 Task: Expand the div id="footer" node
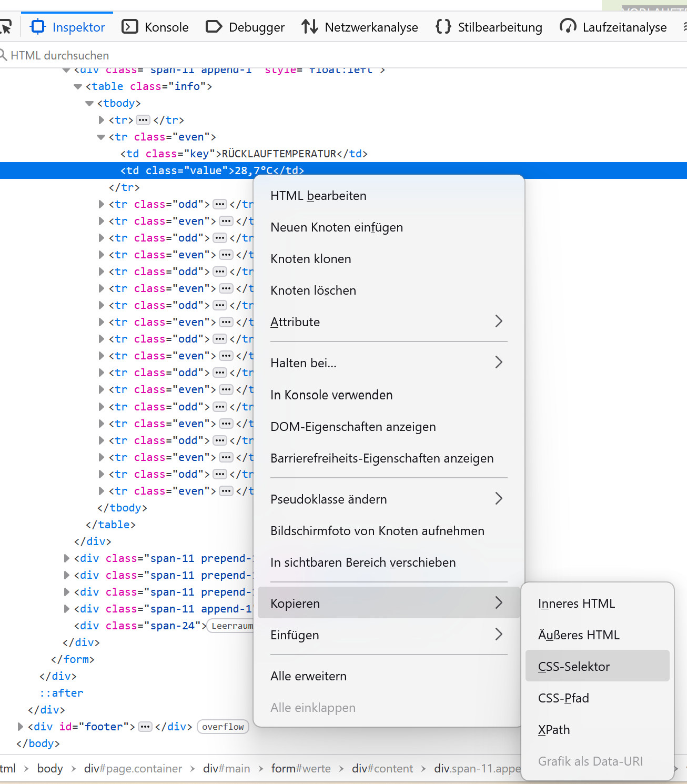point(21,727)
